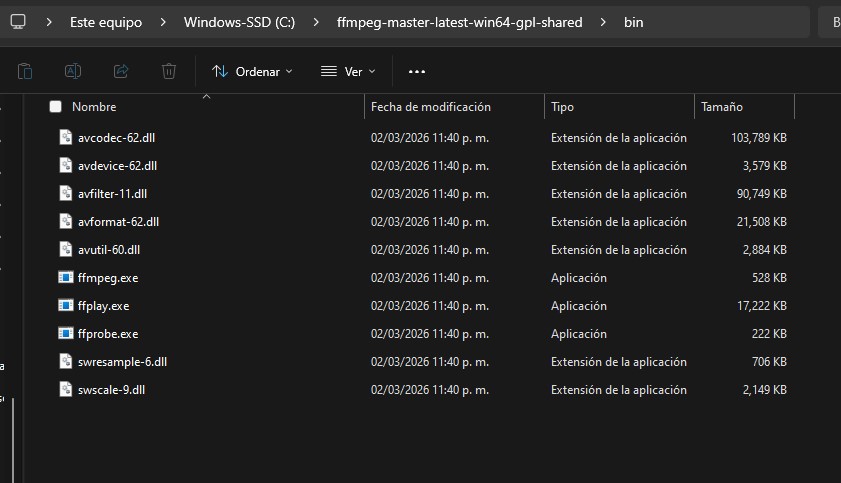Click the computer monitor icon in address bar
Screen dimensions: 841x483
[x=18, y=21]
